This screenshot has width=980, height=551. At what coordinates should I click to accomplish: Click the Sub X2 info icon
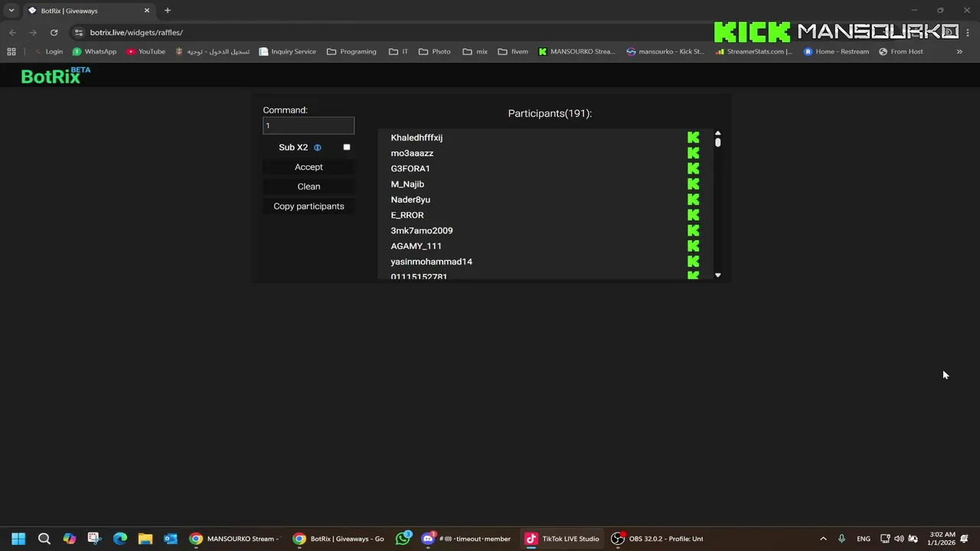click(318, 148)
